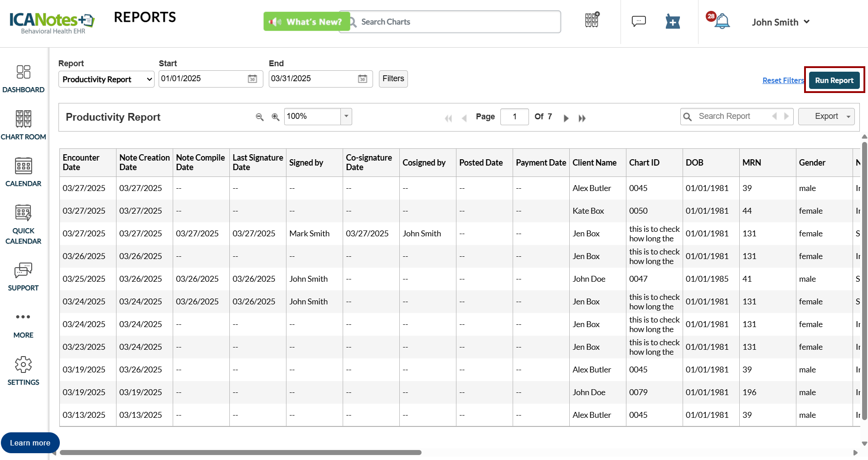868x460 pixels.
Task: Expand the Productivity Report dropdown
Action: (106, 79)
